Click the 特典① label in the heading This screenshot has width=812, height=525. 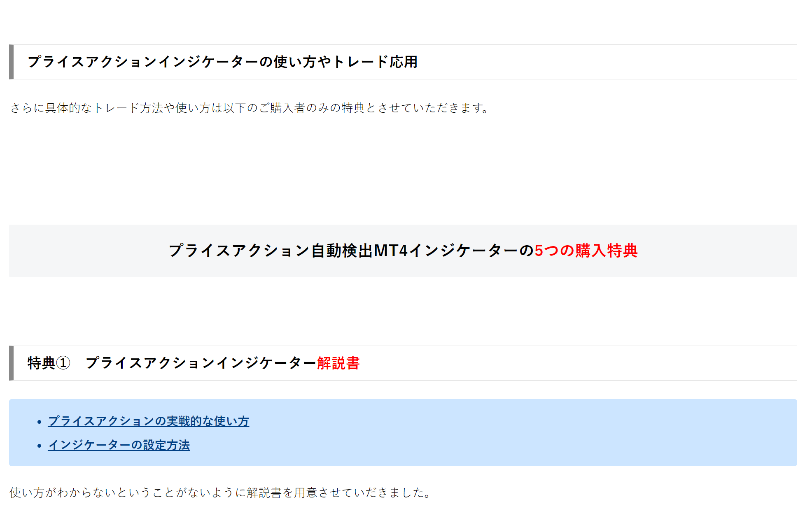tap(49, 363)
